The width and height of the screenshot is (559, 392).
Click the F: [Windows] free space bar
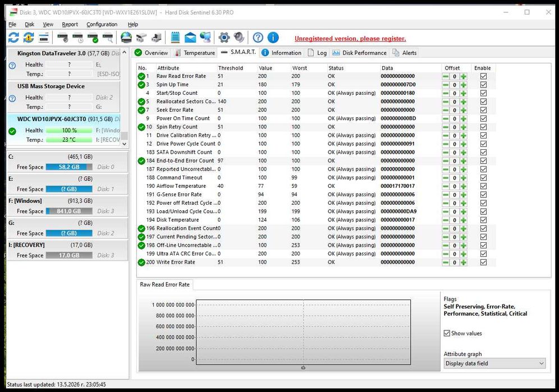point(69,211)
